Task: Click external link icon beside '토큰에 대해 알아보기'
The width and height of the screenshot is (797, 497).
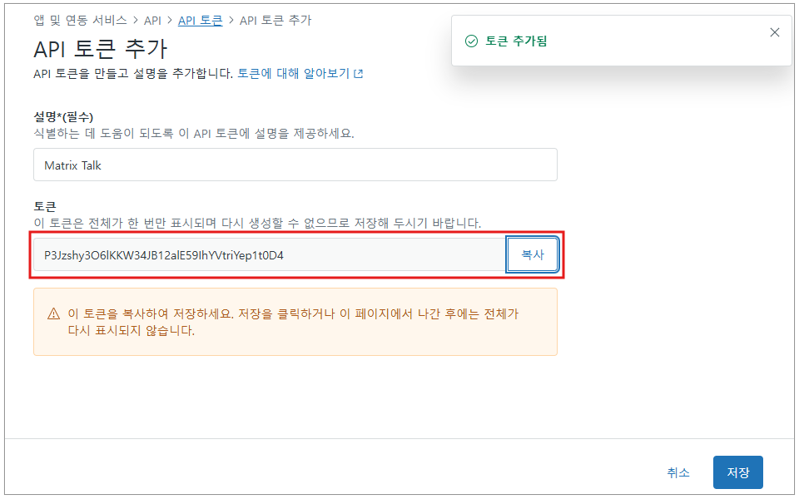Action: point(359,74)
